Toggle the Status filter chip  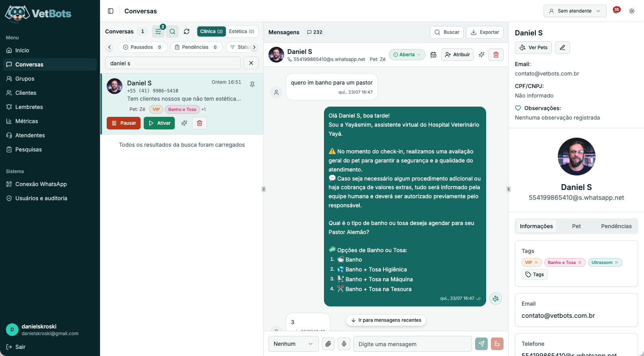pyautogui.click(x=240, y=47)
